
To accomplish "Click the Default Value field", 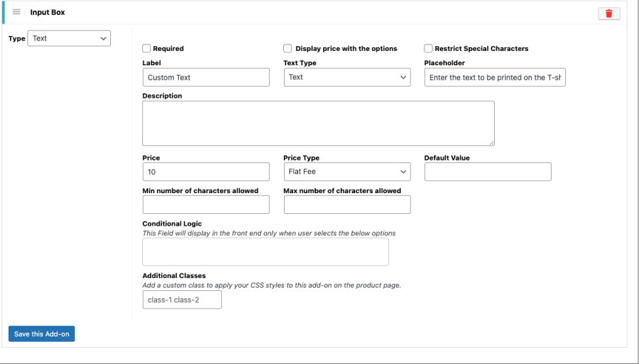I will (488, 172).
